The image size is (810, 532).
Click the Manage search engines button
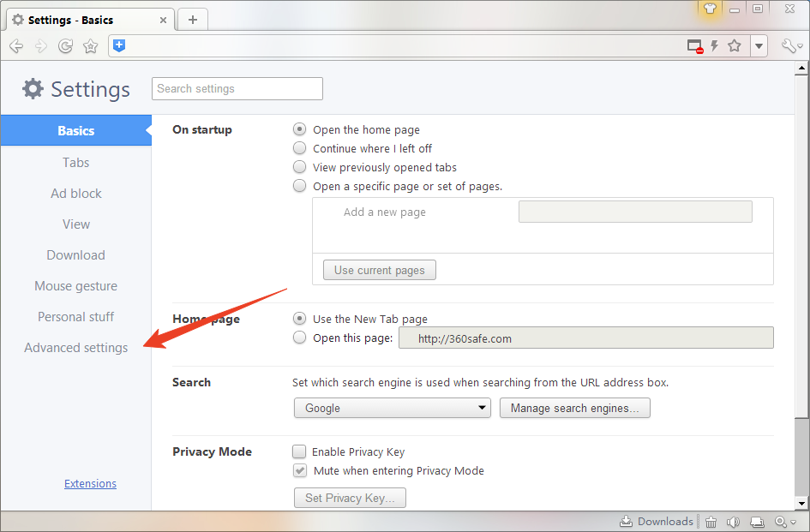pyautogui.click(x=574, y=408)
